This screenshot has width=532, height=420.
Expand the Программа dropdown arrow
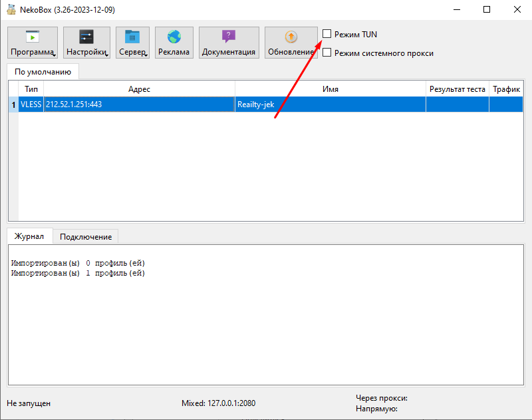[x=55, y=55]
